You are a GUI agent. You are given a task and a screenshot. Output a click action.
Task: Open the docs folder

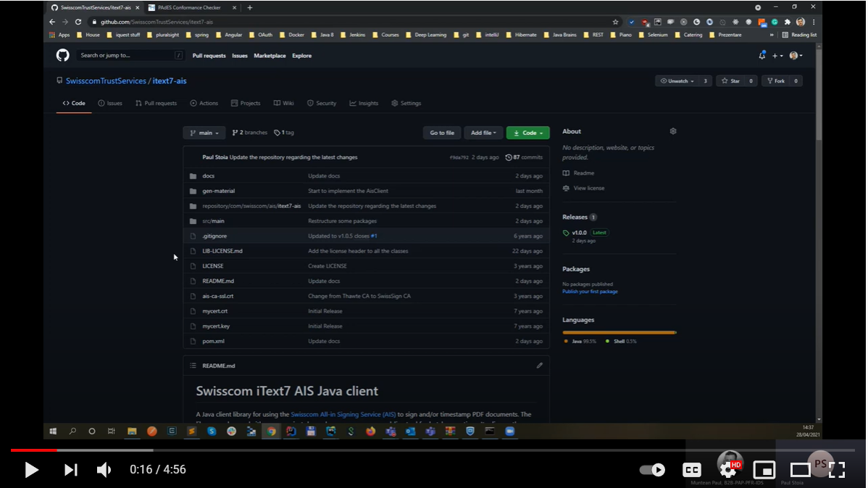[208, 175]
